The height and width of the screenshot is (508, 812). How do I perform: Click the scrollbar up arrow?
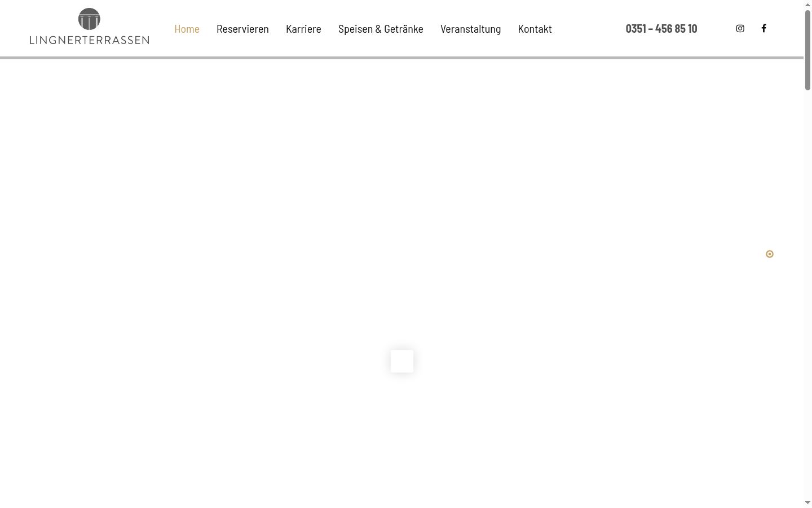[x=807, y=5]
